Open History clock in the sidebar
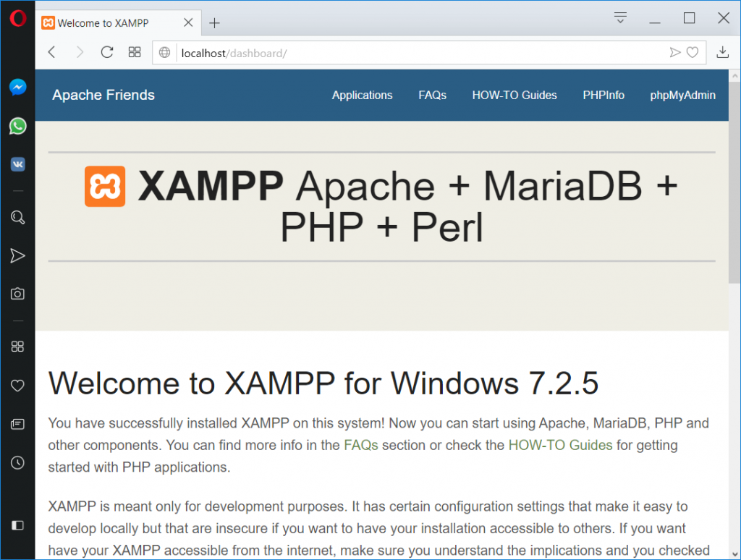The height and width of the screenshot is (560, 741). (17, 462)
